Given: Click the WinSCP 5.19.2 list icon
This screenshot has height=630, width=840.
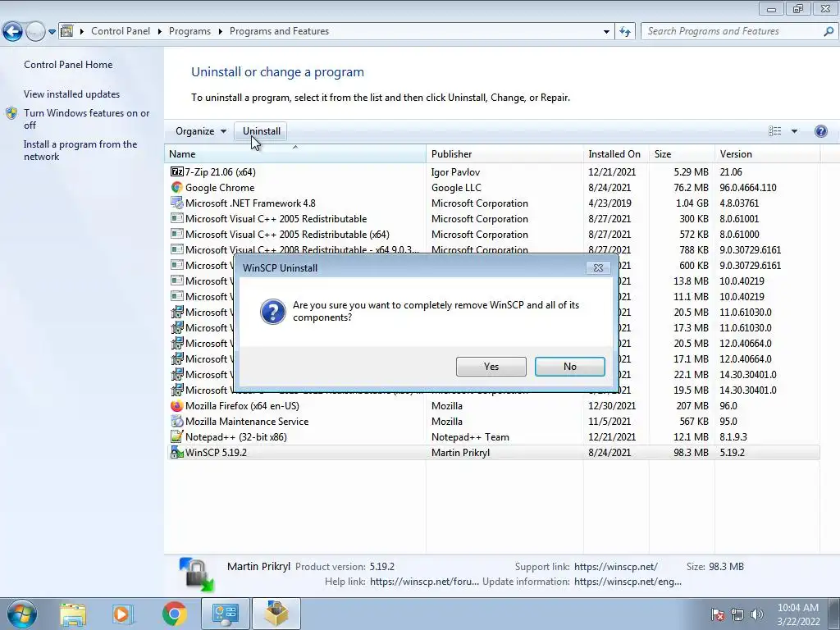Looking at the screenshot, I should coord(176,452).
